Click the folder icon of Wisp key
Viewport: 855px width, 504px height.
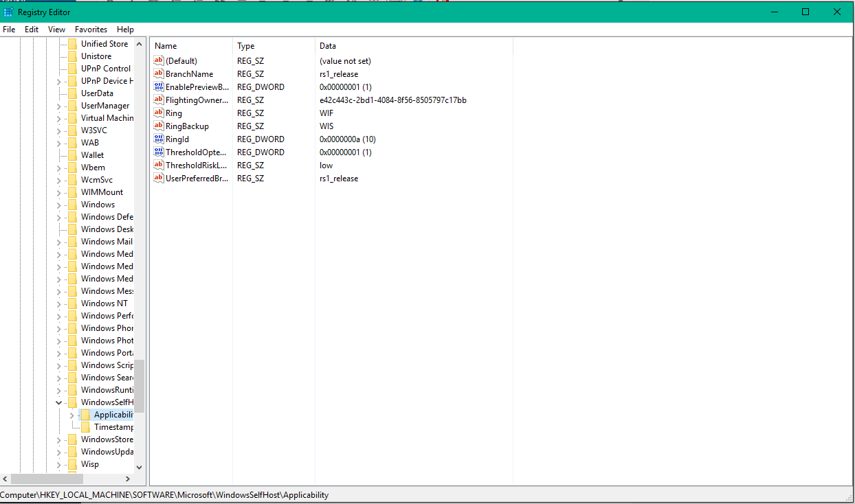[72, 464]
